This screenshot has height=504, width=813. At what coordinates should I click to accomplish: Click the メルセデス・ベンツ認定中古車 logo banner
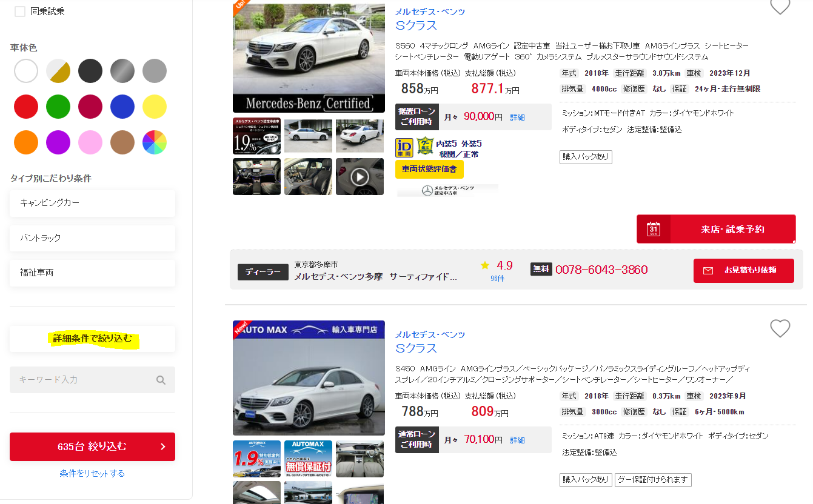(447, 191)
